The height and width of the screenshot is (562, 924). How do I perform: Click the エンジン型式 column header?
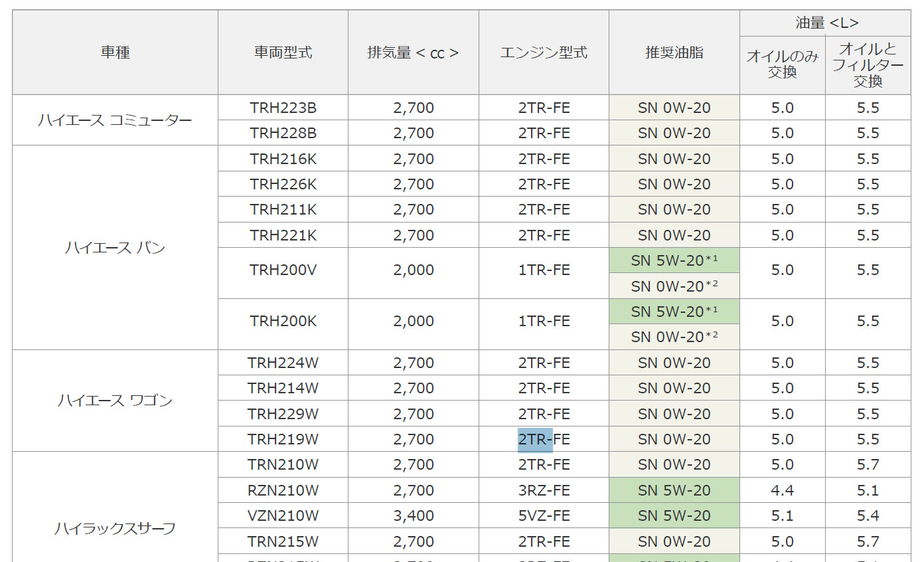[544, 52]
